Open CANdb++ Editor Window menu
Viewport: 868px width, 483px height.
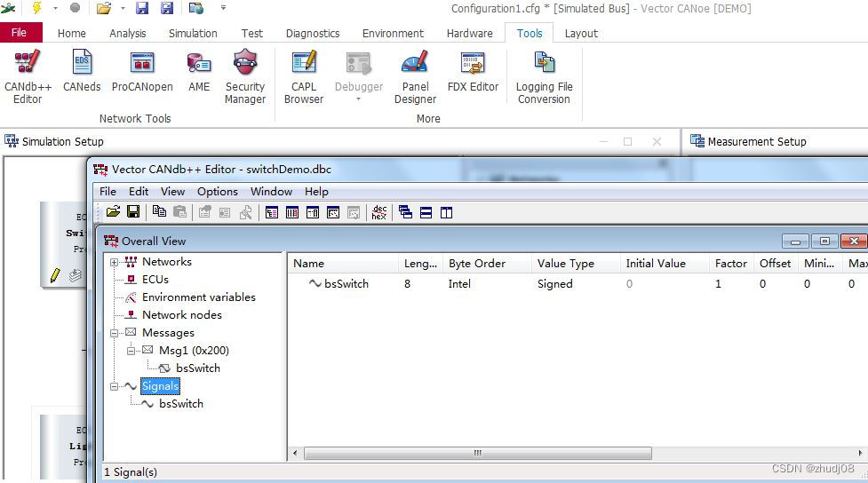point(271,192)
